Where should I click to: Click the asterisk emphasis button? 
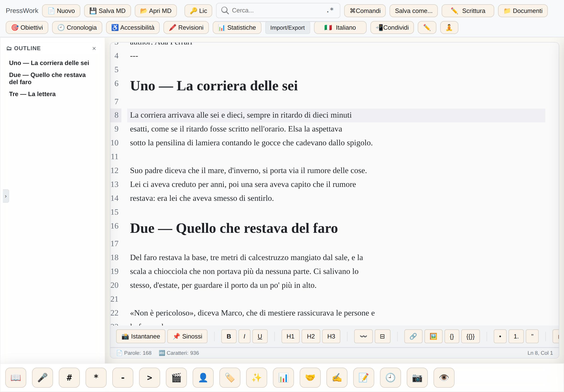click(x=96, y=377)
